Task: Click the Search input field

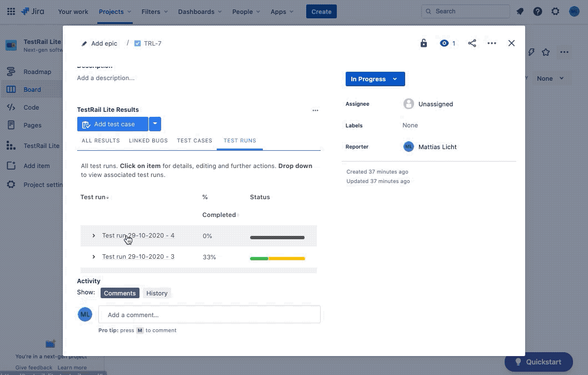Action: (465, 11)
